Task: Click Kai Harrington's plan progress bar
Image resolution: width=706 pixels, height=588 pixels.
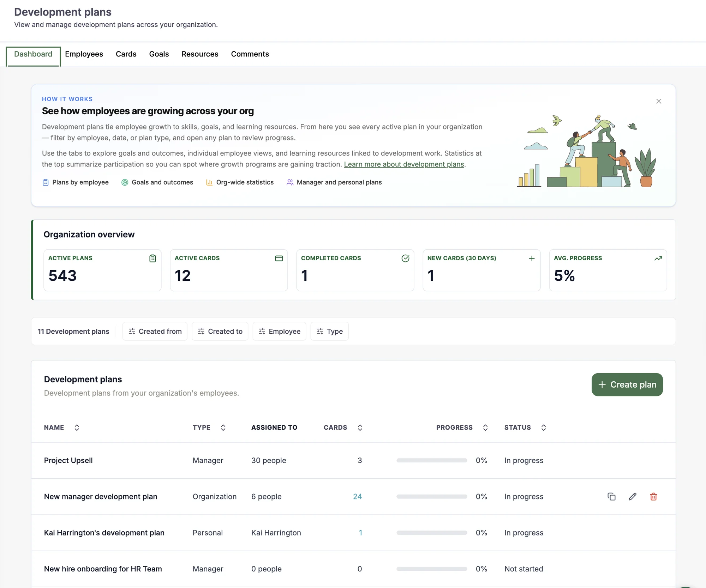Action: [432, 533]
